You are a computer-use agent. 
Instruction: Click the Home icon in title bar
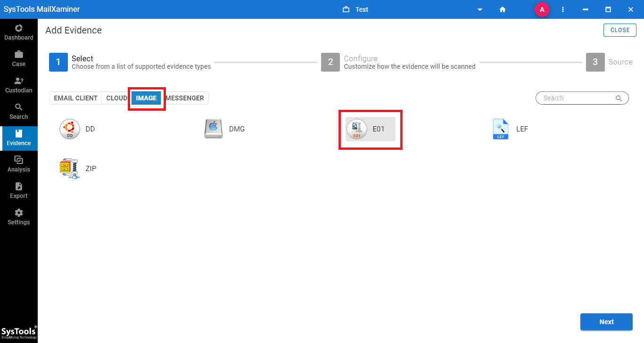(x=503, y=9)
